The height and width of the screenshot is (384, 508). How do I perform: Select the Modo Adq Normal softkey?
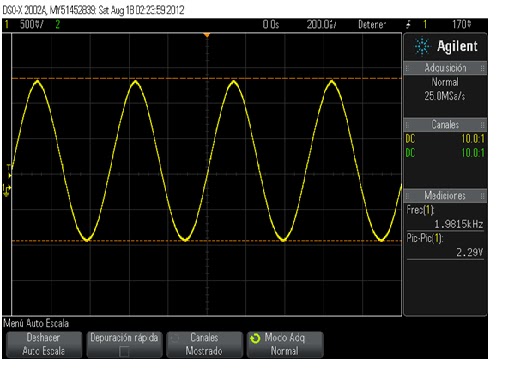point(285,344)
